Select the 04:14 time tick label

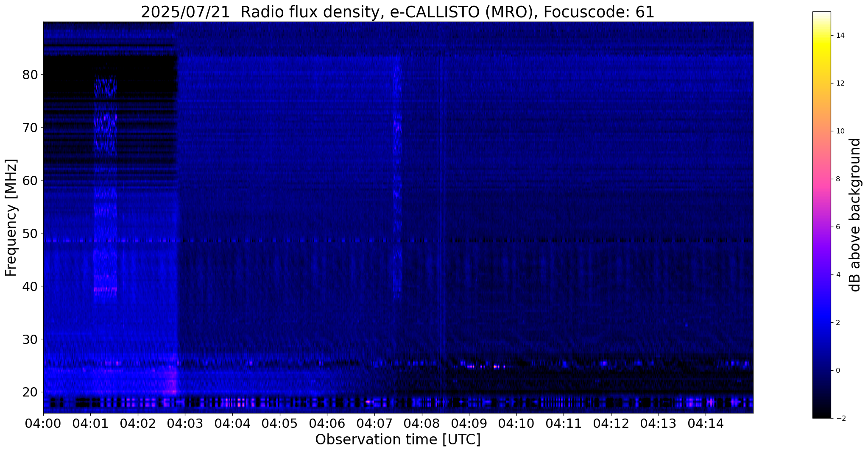click(706, 424)
